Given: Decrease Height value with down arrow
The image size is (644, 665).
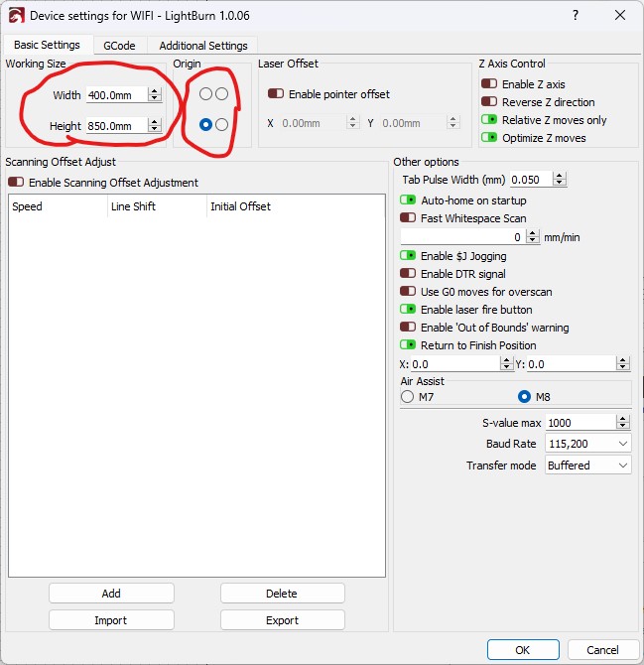Looking at the screenshot, I should [x=154, y=130].
